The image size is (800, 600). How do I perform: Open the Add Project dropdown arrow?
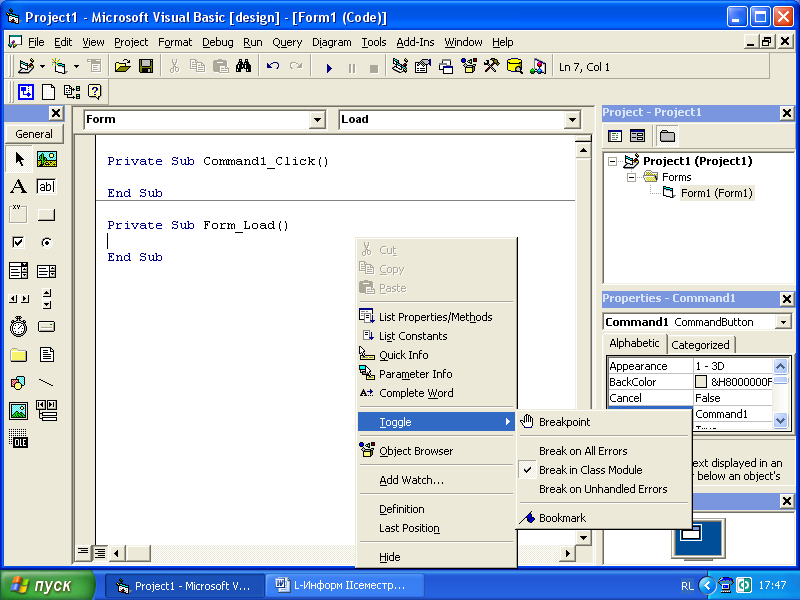(42, 66)
